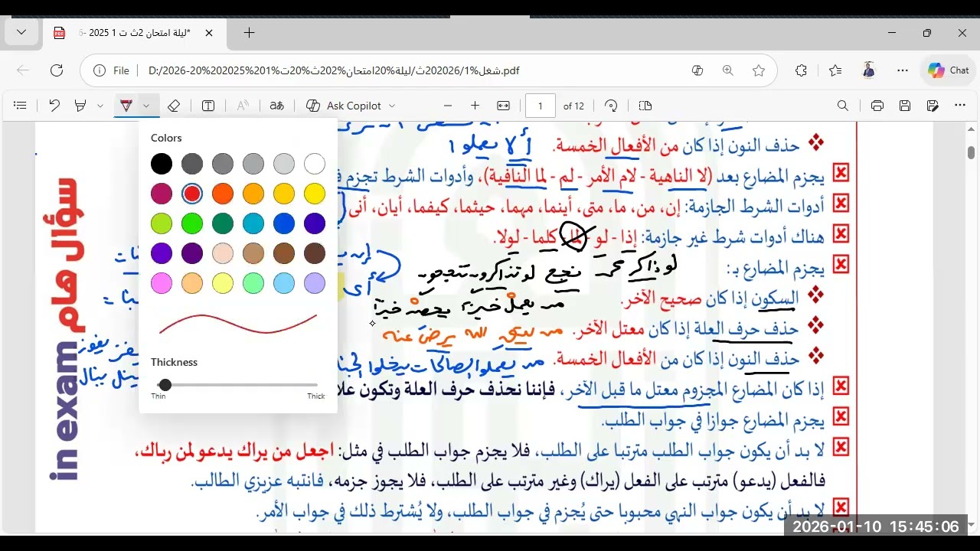Open the PDF toolbar more options menu

click(960, 106)
